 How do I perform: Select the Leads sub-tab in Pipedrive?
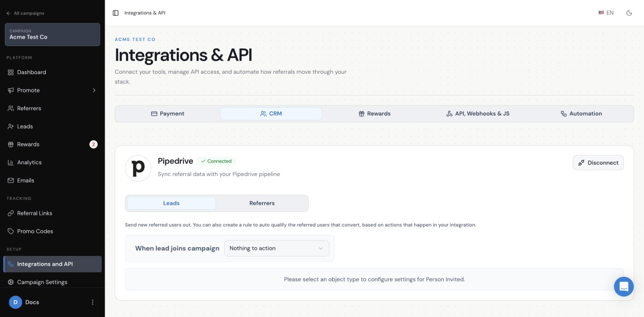pyautogui.click(x=171, y=203)
